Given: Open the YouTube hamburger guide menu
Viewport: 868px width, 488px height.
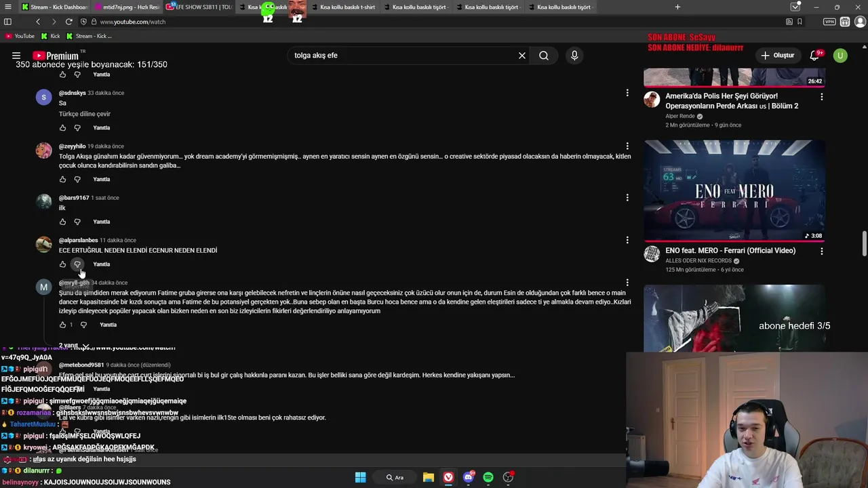Looking at the screenshot, I should coord(16,56).
